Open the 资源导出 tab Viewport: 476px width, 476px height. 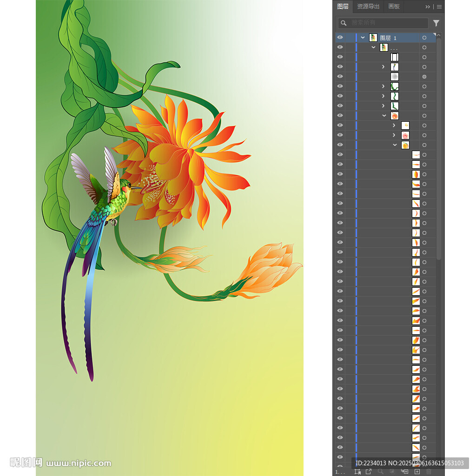[x=368, y=7]
